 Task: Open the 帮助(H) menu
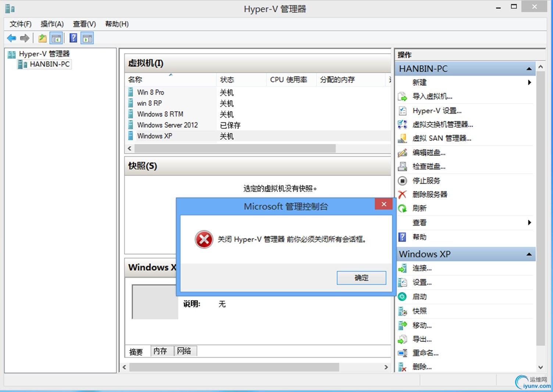[117, 24]
